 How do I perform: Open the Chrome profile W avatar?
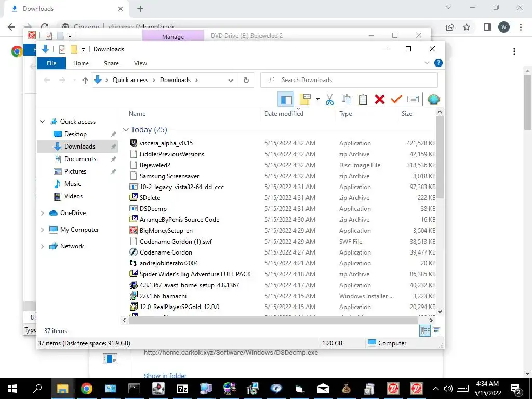click(504, 27)
